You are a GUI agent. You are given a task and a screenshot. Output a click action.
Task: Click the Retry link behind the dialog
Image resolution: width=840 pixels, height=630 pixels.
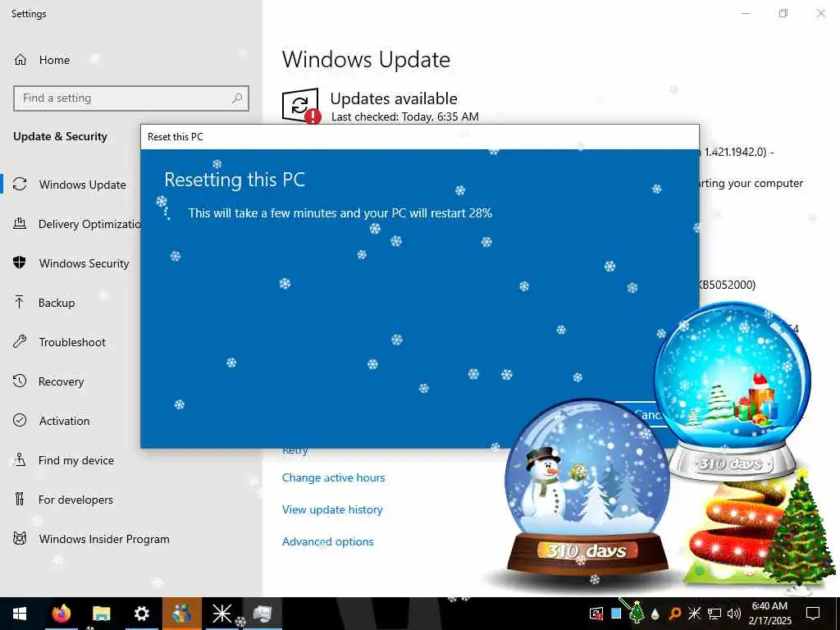(295, 451)
